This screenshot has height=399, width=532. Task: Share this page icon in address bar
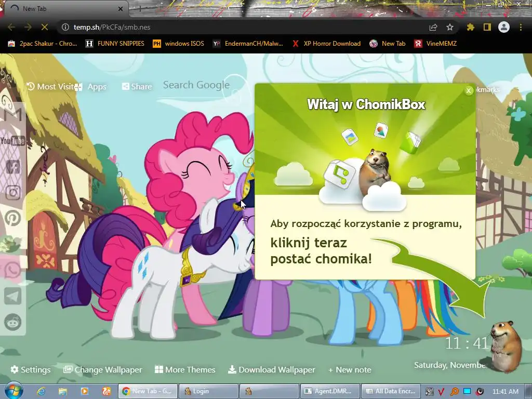coord(433,27)
